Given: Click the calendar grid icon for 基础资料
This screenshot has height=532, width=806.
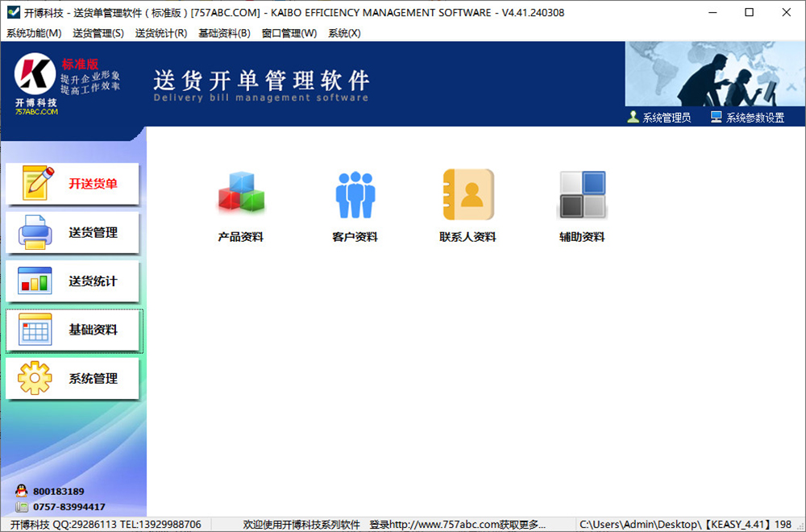Looking at the screenshot, I should tap(35, 329).
